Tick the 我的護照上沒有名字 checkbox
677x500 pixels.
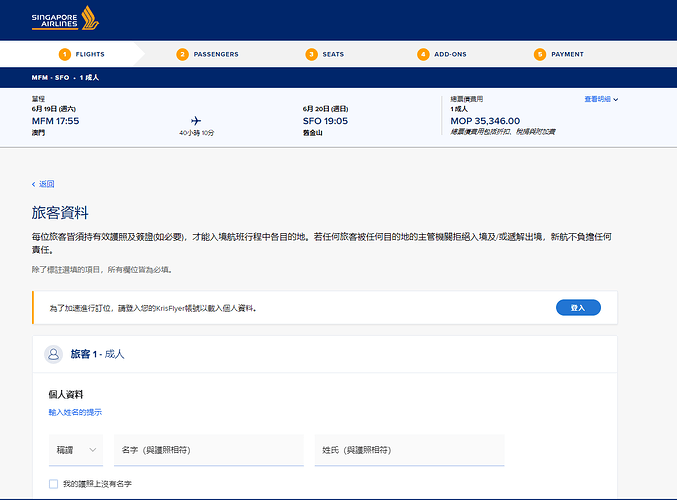click(54, 484)
